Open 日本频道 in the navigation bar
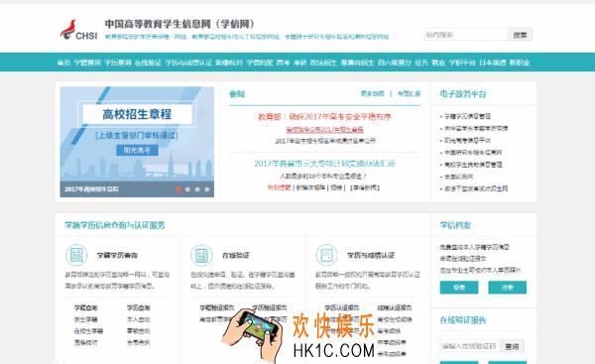The height and width of the screenshot is (364, 595). point(493,62)
